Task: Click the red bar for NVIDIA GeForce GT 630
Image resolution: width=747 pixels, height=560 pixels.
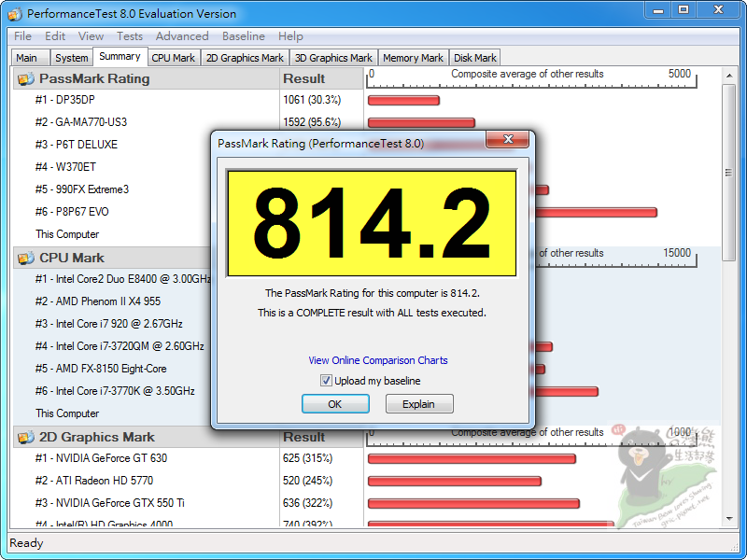Action: [x=472, y=458]
